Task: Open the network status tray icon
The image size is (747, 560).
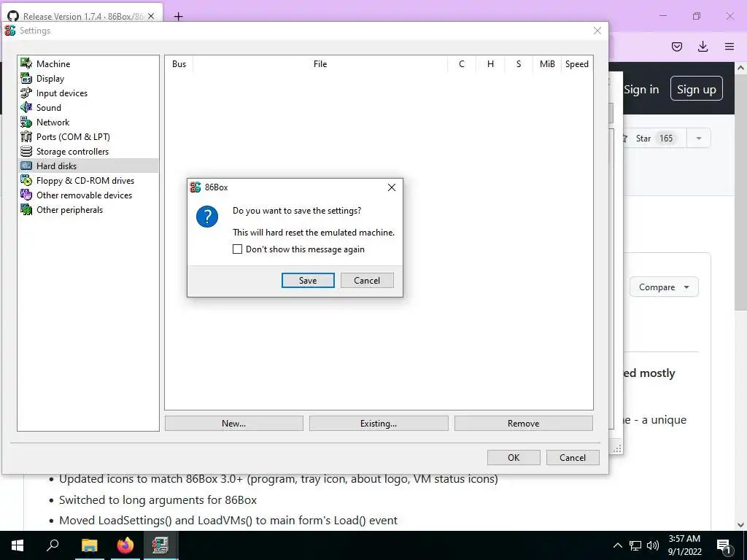Action: pos(635,545)
